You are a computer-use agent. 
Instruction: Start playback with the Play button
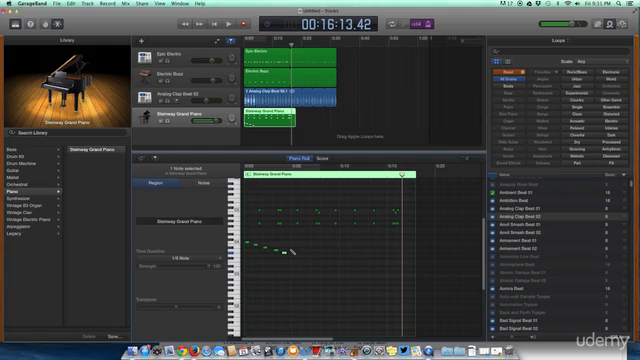coord(229,24)
